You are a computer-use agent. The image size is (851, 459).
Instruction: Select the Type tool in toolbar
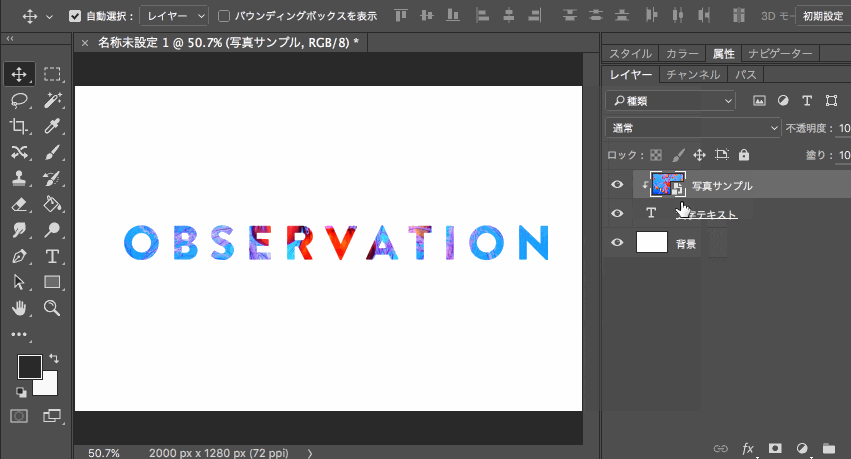(x=52, y=256)
